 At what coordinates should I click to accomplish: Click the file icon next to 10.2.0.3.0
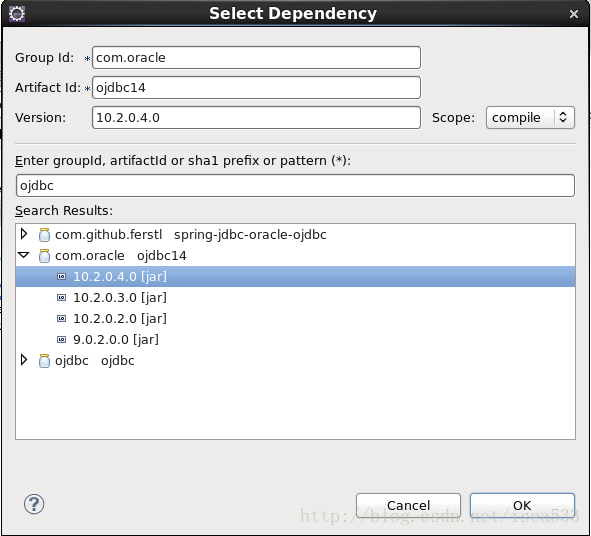(x=61, y=298)
